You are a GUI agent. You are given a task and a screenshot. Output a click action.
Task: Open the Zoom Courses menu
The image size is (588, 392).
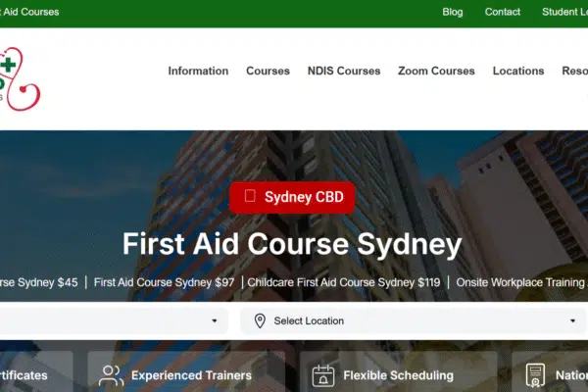tap(436, 71)
